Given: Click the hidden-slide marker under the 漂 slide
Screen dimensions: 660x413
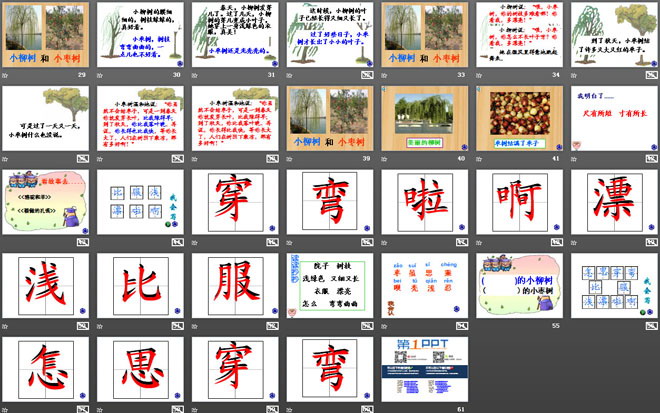Looking at the screenshot, I should (652, 242).
